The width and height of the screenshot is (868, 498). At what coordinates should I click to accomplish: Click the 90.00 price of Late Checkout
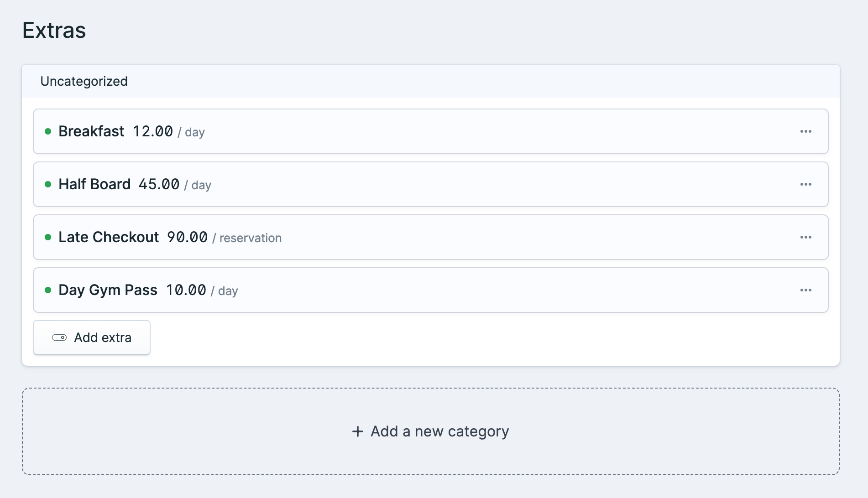pyautogui.click(x=188, y=237)
